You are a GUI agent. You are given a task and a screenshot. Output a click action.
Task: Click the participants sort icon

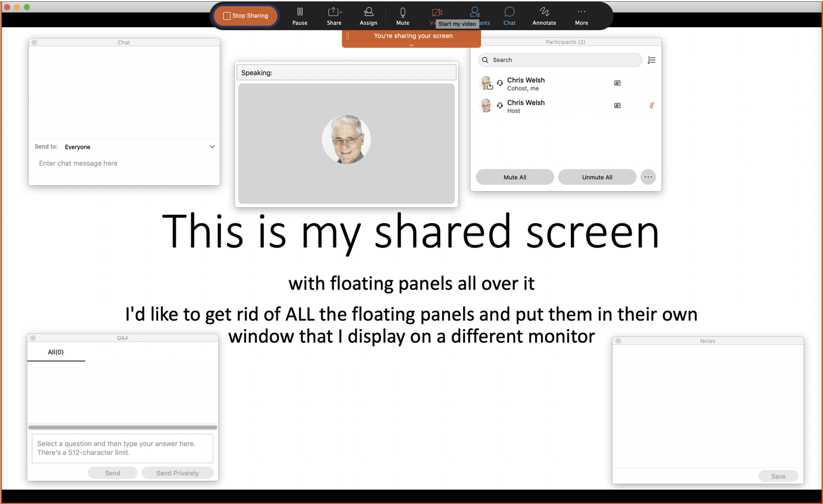click(651, 60)
